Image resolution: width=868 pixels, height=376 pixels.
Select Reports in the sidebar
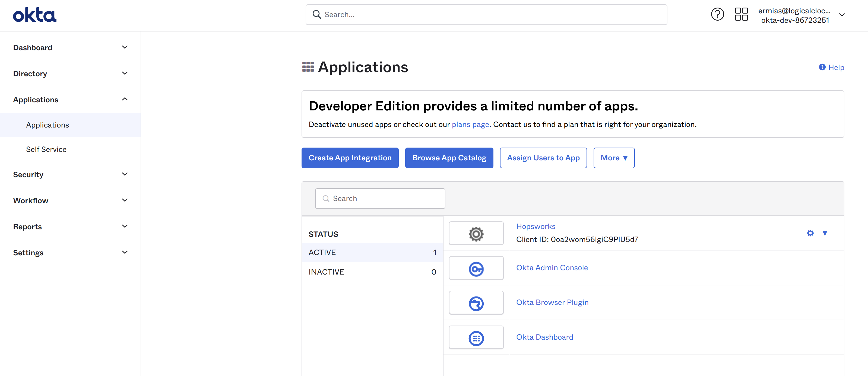coord(27,227)
